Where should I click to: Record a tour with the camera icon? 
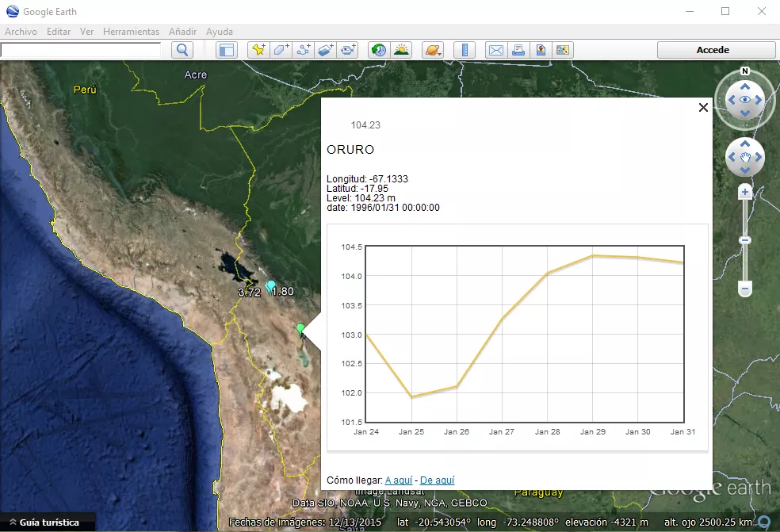click(x=348, y=50)
